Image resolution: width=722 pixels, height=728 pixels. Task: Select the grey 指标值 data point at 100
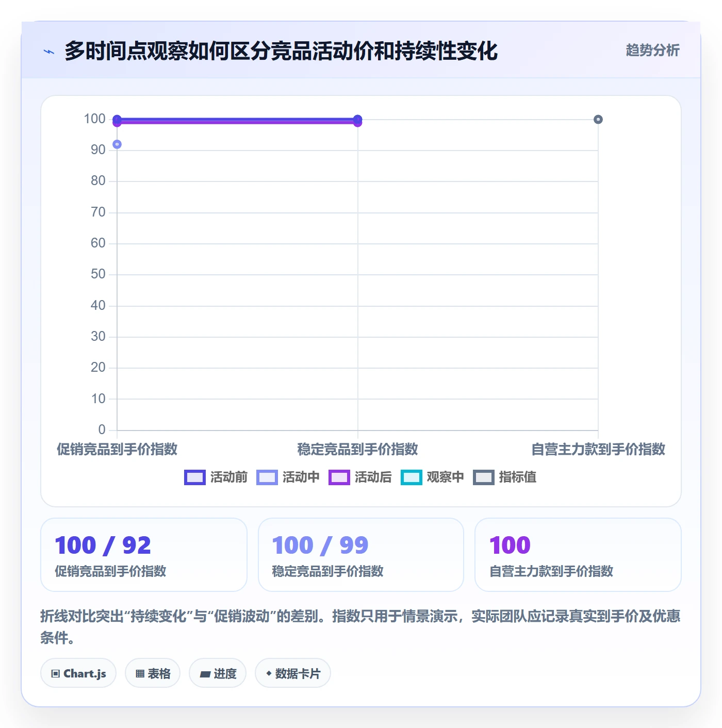(598, 120)
